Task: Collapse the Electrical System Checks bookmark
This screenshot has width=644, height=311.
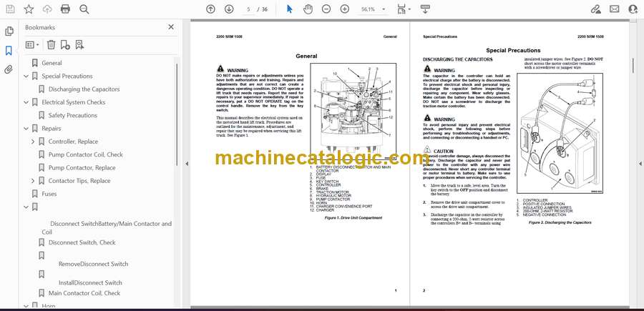Action: tap(26, 102)
